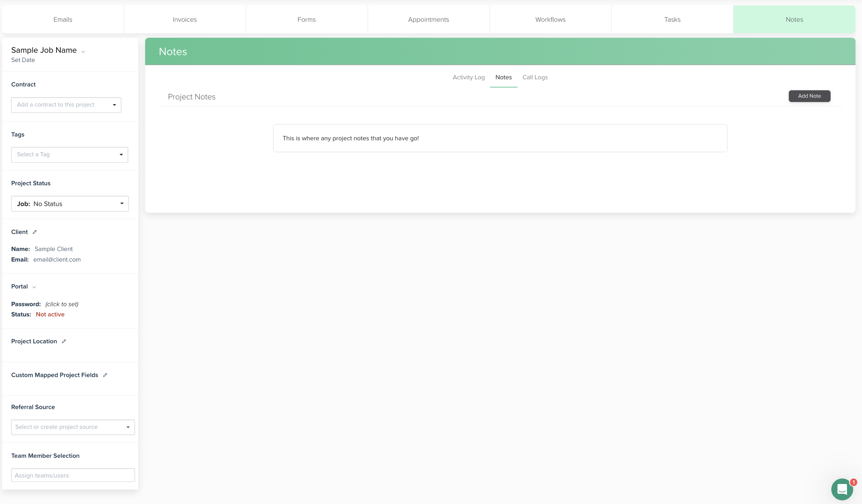Open the Contract dropdown
The image size is (862, 504).
[66, 105]
